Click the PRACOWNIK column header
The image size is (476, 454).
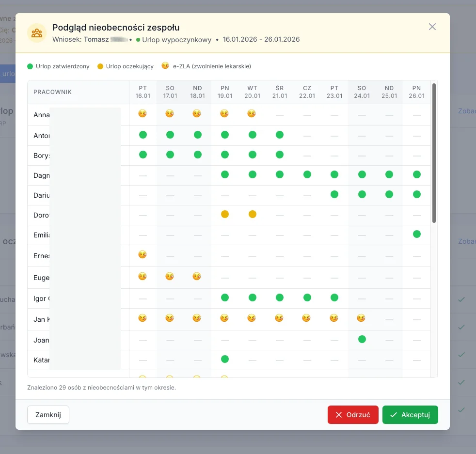pos(52,92)
